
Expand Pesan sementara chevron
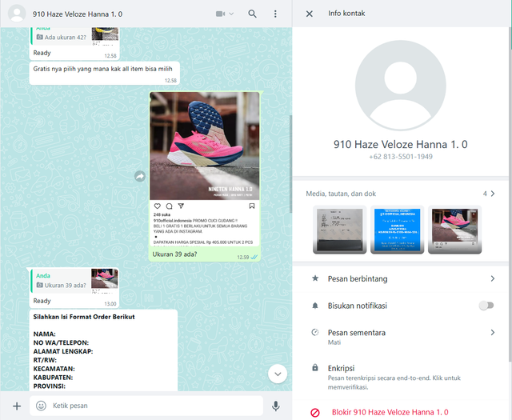[493, 333]
